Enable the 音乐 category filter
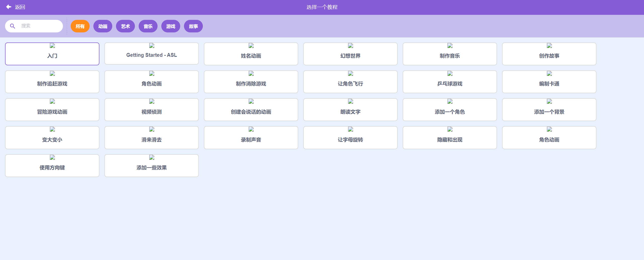The image size is (644, 260). [x=148, y=26]
